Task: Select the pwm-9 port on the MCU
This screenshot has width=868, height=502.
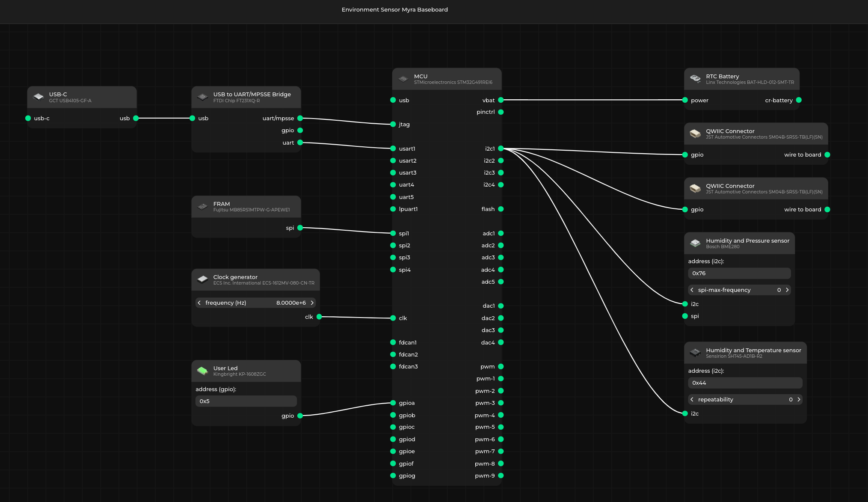Action: 501,475
